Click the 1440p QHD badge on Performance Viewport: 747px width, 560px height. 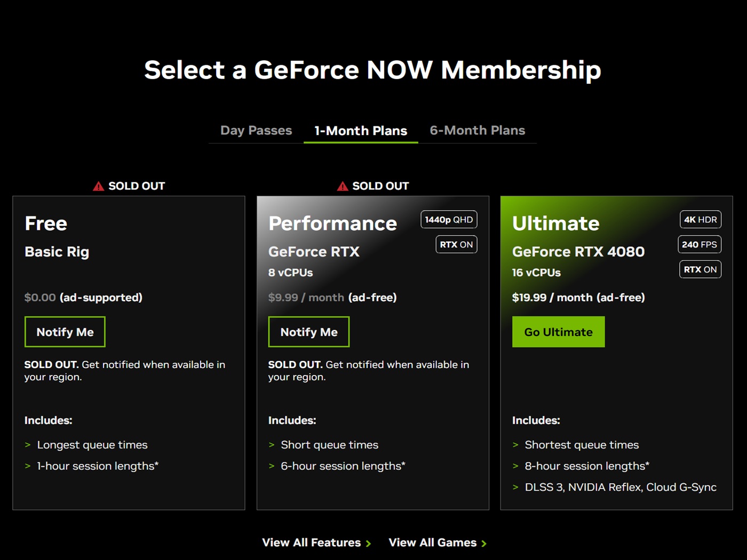pos(449,220)
